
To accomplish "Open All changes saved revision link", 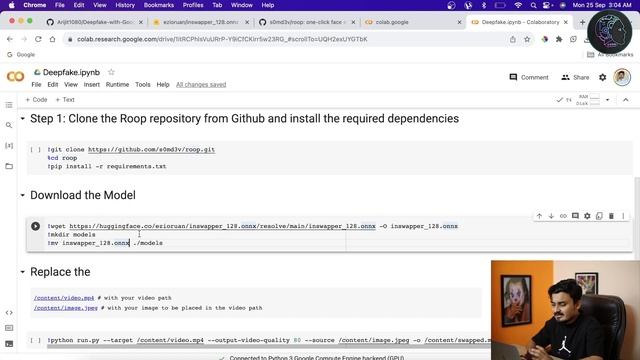I will (201, 84).
